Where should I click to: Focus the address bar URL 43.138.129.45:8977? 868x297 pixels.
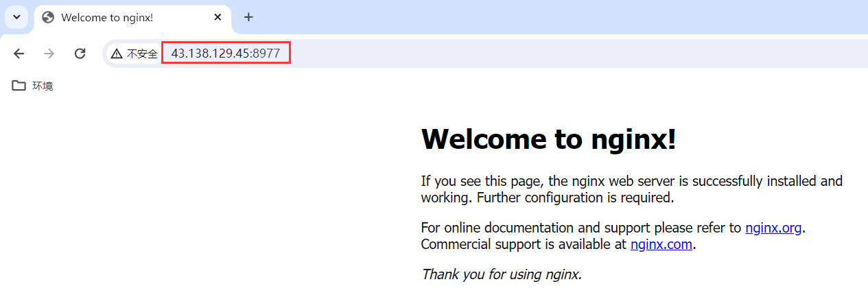click(226, 54)
